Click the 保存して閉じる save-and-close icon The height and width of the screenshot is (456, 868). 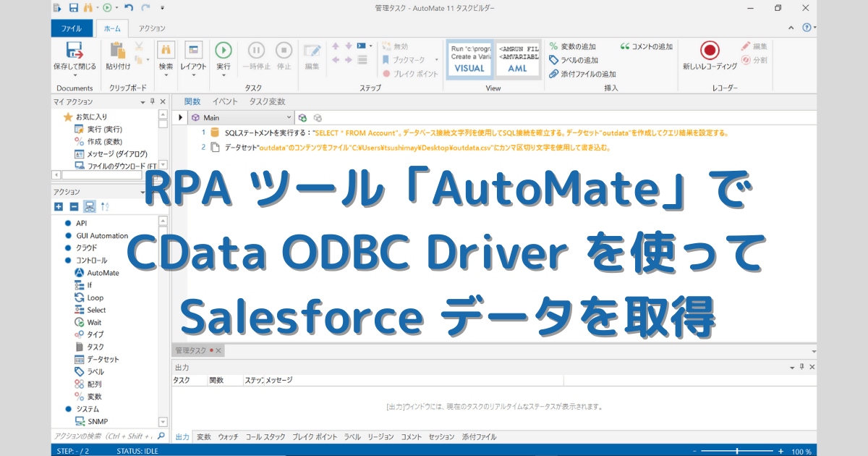(74, 49)
